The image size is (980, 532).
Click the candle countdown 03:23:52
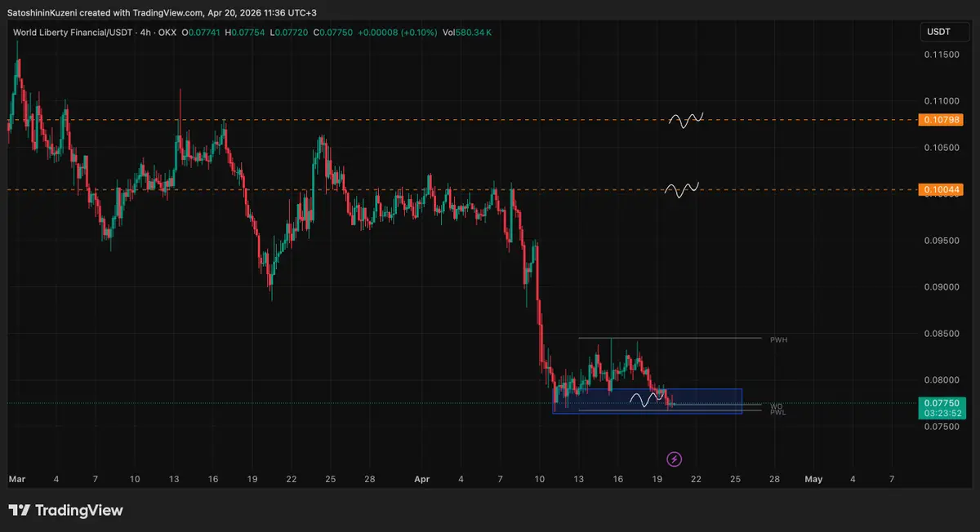coord(942,414)
